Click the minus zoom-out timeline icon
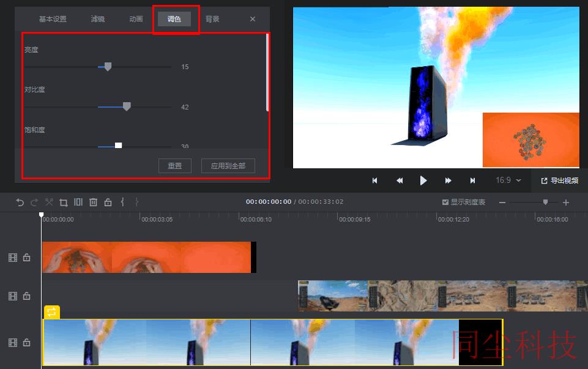This screenshot has height=369, width=588. (502, 203)
